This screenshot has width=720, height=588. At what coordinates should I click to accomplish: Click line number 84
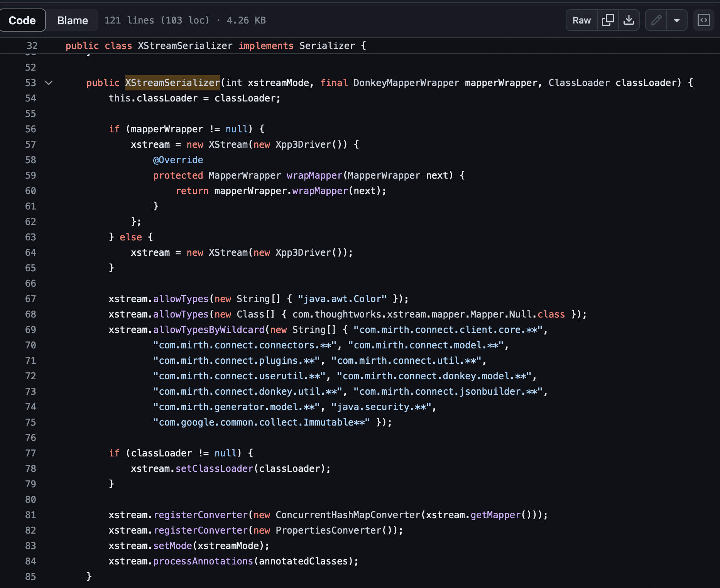[30, 561]
